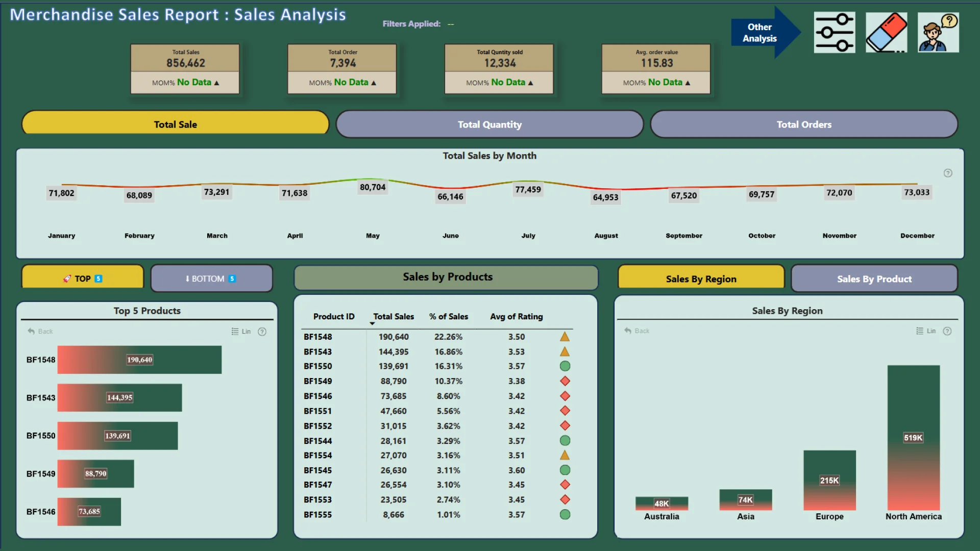Click the red diamond indicator for BF1547

(x=565, y=485)
